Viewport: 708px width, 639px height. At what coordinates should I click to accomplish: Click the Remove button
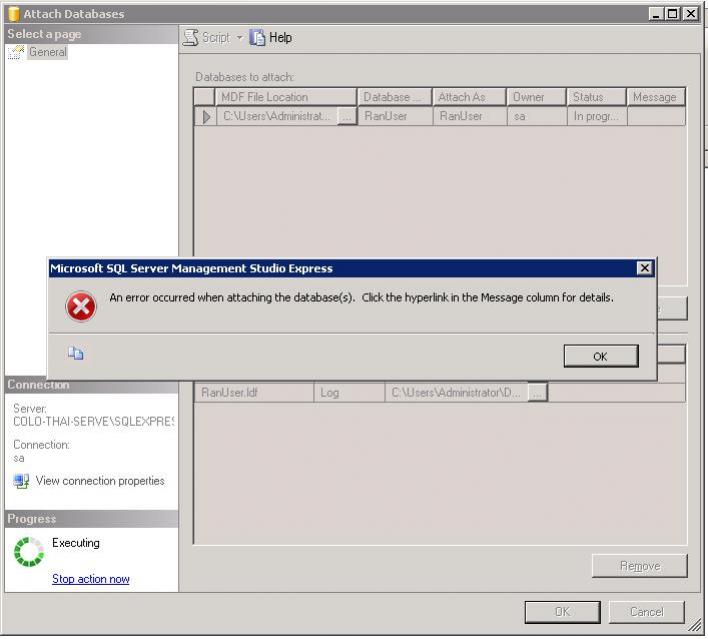[640, 566]
